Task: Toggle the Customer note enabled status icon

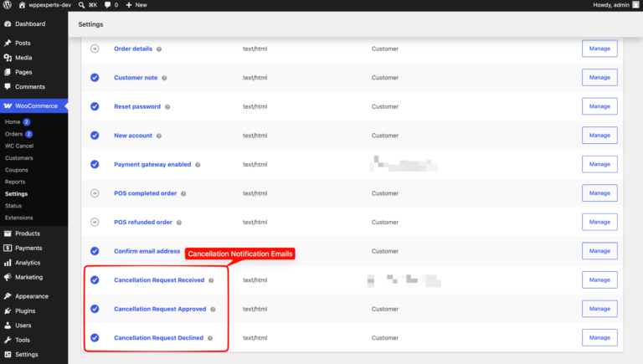Action: tap(95, 78)
